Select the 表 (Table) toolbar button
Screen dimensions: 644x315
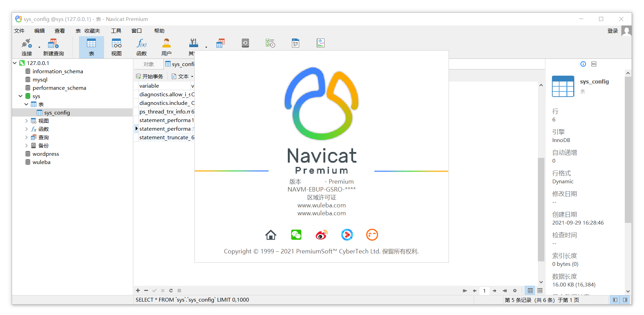(x=91, y=47)
